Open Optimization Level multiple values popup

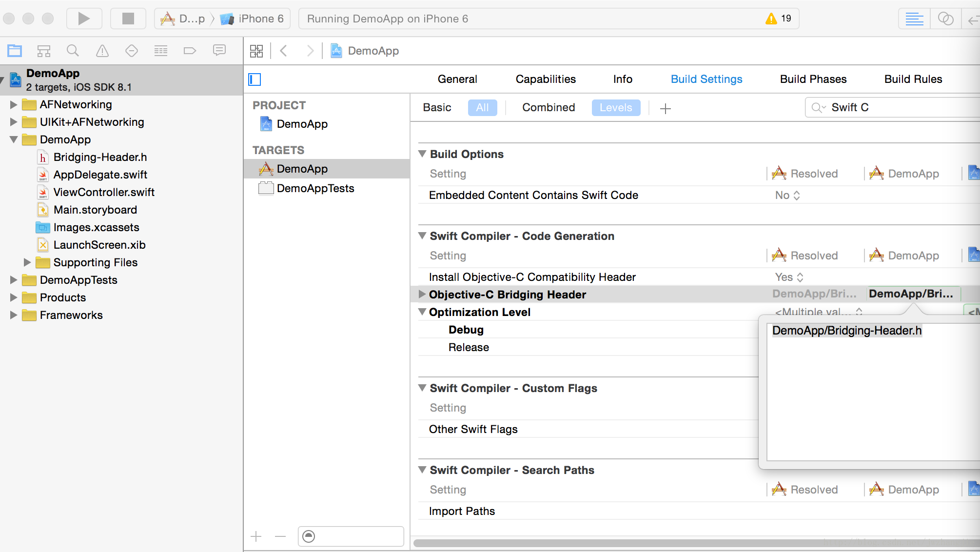click(x=819, y=312)
